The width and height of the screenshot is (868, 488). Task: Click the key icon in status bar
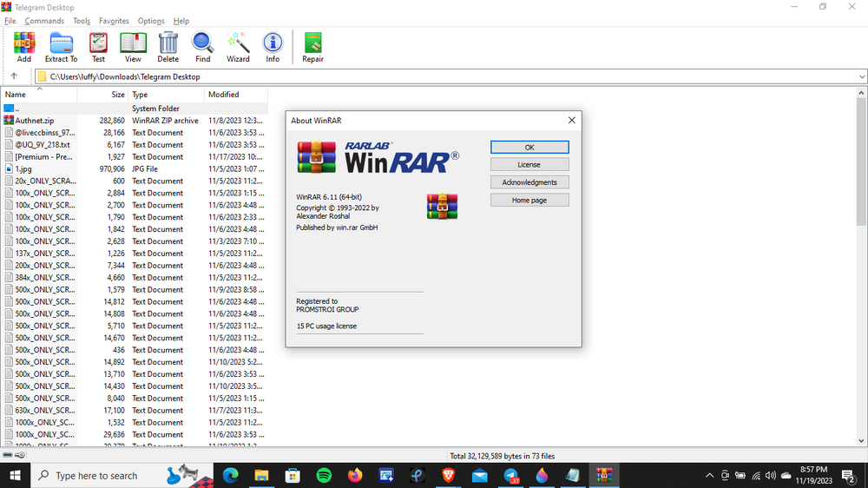[20, 455]
